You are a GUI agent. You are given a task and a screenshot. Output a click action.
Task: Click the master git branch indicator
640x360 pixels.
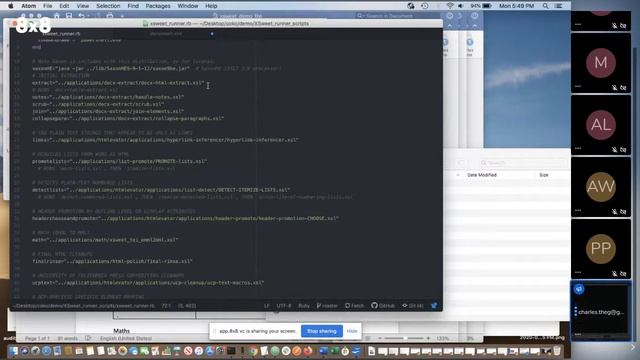click(327, 306)
